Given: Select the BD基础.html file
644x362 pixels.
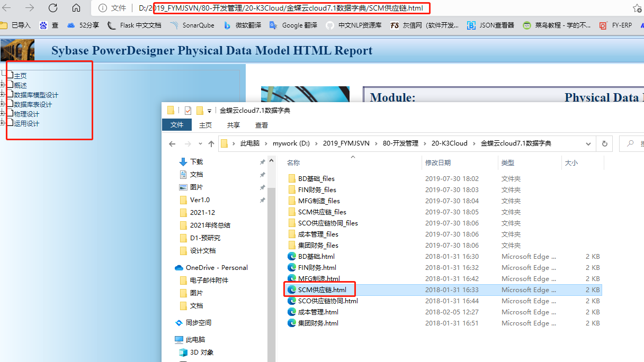Looking at the screenshot, I should coord(316,256).
